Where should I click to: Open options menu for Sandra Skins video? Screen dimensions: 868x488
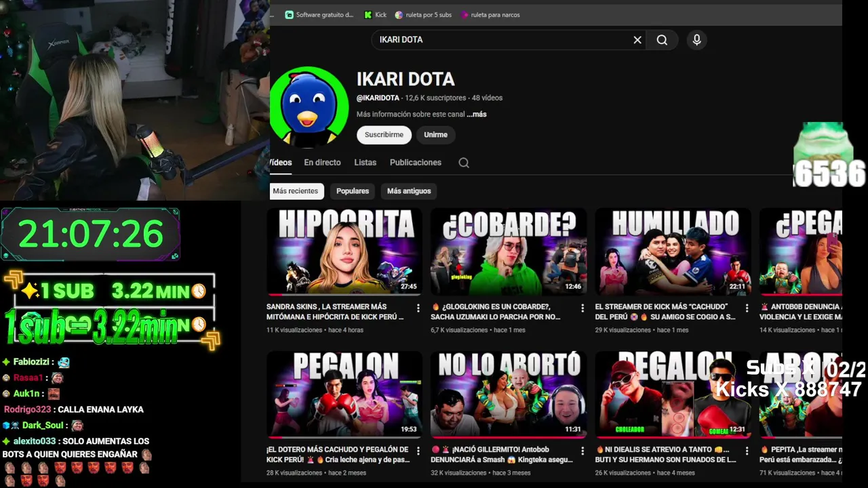coord(418,308)
